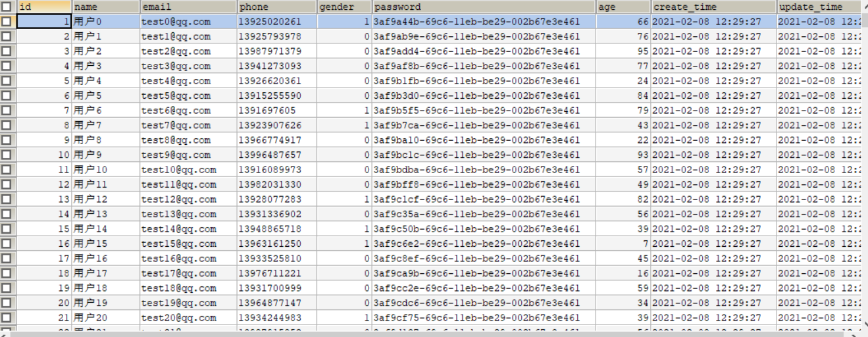Click password cell starting 3af9bff8

(x=484, y=184)
